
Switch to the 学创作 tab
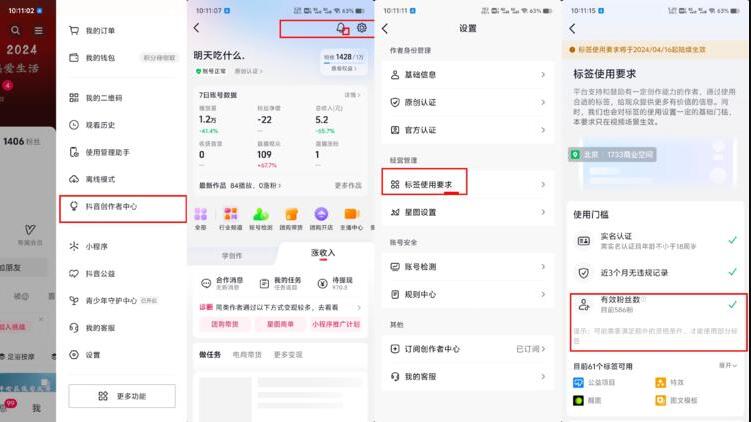tap(232, 256)
